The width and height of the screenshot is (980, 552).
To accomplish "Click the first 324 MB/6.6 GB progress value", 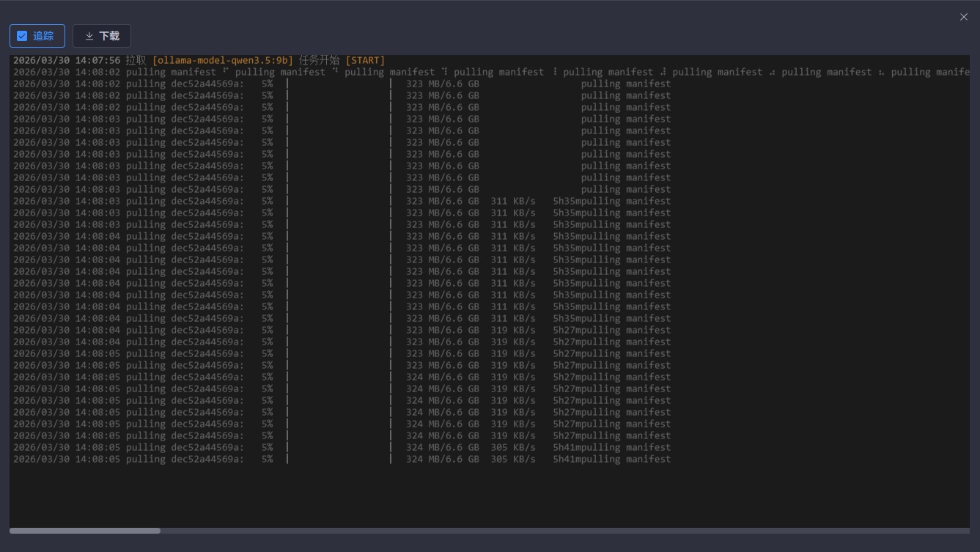I will [x=442, y=377].
